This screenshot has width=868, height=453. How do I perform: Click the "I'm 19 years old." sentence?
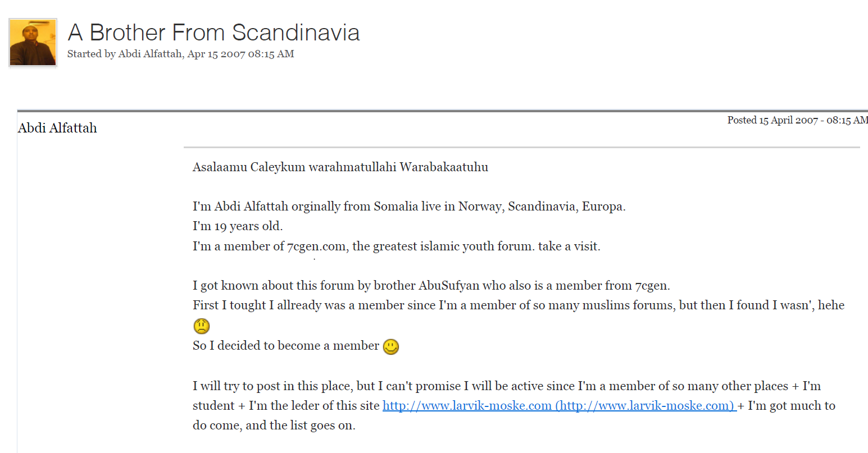(x=238, y=226)
